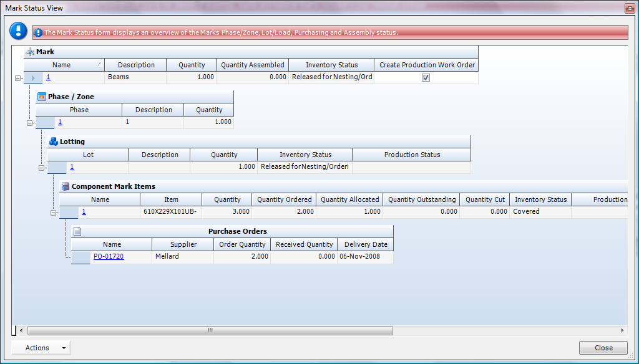Click the Phase / Zone table icon
Viewport: 639px width, 364px height.
click(x=42, y=97)
